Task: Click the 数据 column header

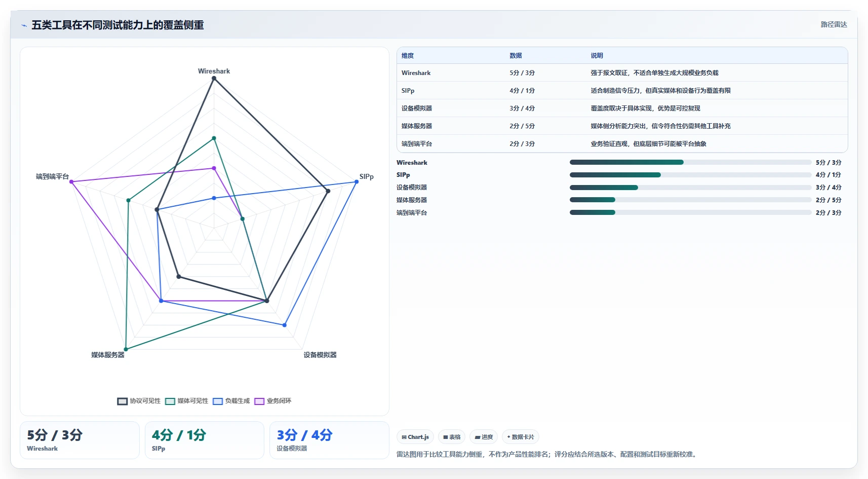Action: pos(516,56)
